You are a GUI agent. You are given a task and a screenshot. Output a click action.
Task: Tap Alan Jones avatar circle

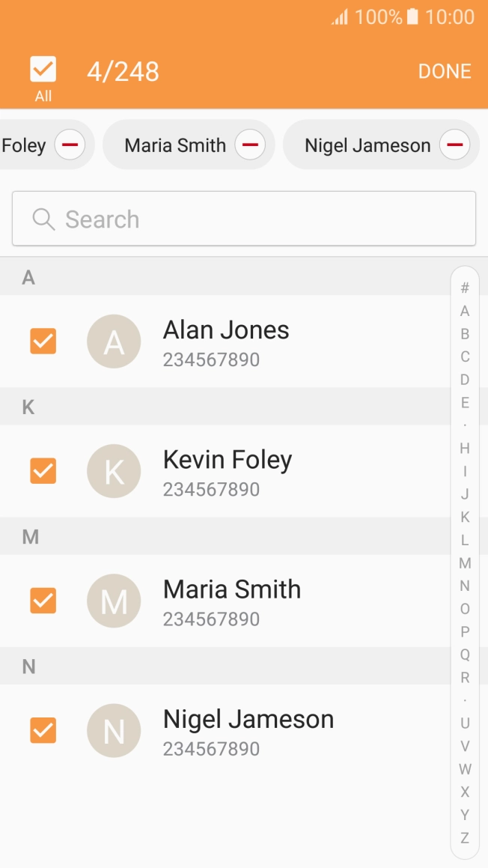click(114, 342)
